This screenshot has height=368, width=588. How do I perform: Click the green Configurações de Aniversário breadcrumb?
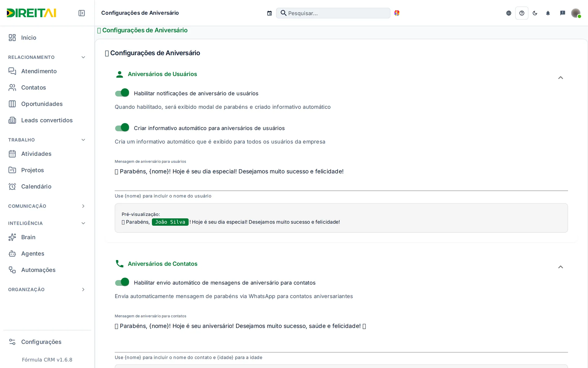(x=142, y=30)
